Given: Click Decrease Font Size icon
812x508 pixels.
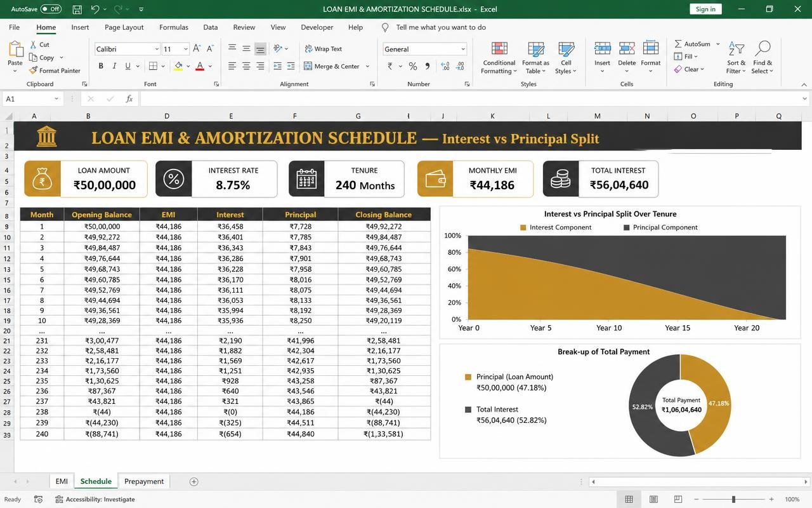Looking at the screenshot, I should 210,49.
